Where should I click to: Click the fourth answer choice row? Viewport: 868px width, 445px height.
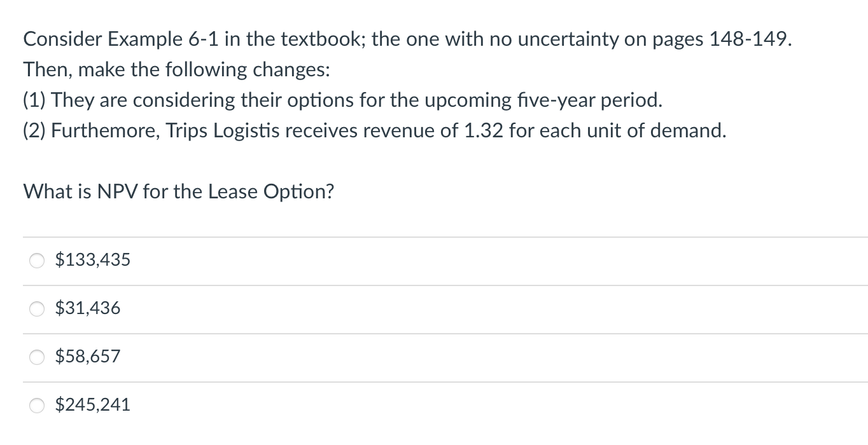[255, 405]
